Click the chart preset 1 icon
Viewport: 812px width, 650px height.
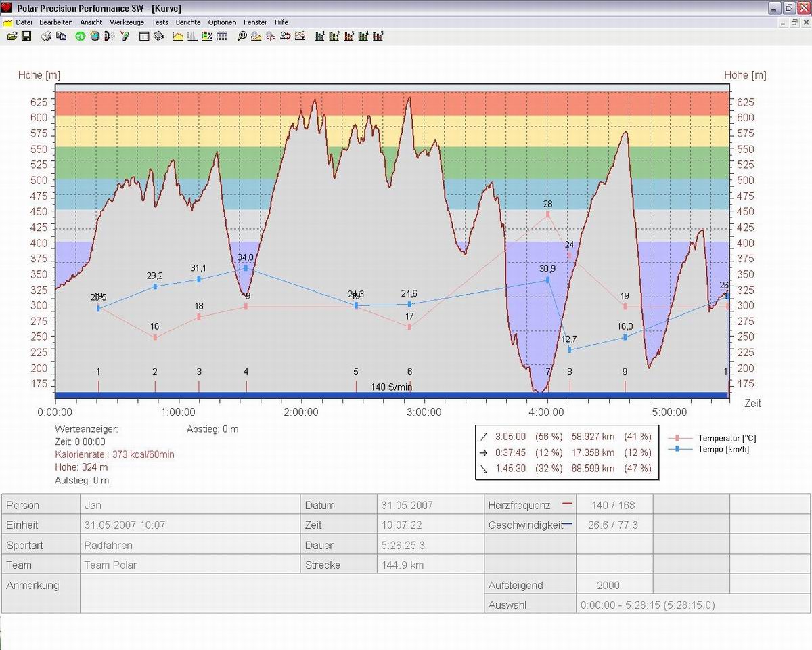pyautogui.click(x=319, y=36)
